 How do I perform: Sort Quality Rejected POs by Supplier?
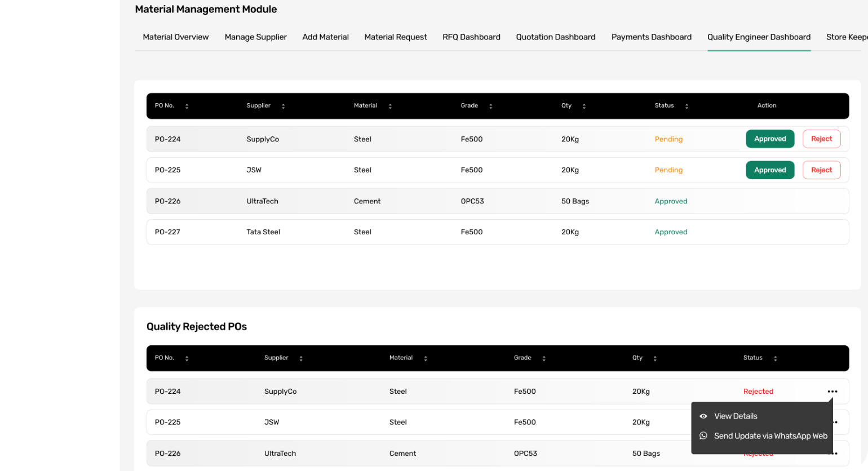(x=301, y=358)
